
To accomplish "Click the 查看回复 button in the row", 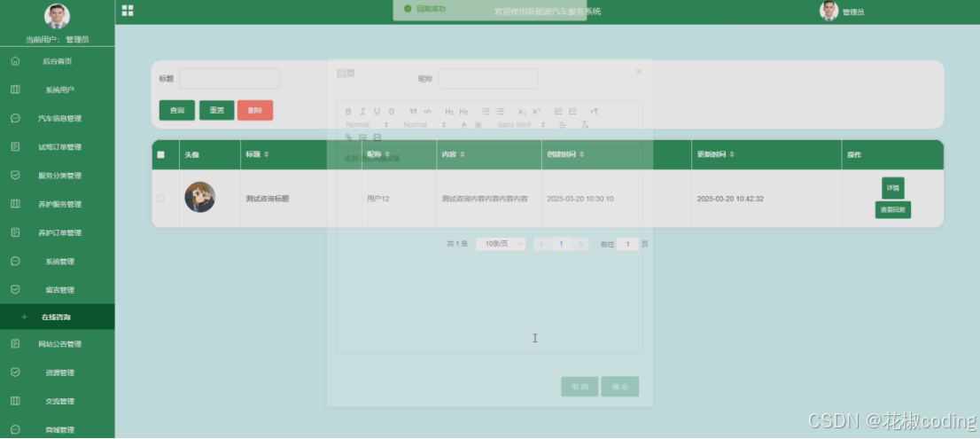I will point(893,210).
